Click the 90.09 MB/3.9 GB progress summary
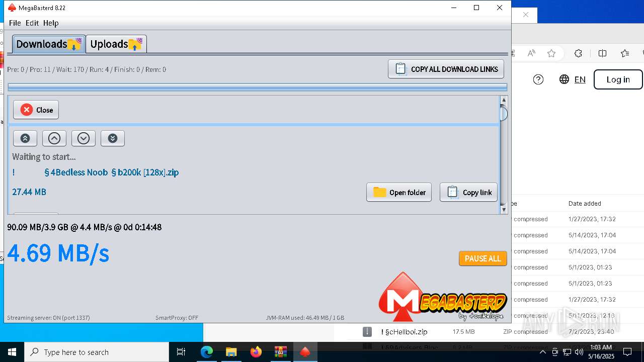 (85, 227)
